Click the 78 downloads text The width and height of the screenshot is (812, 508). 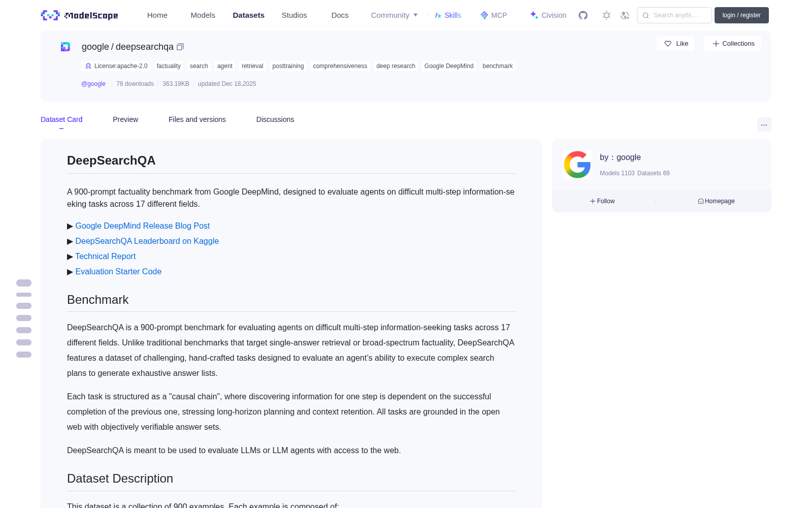click(x=135, y=84)
